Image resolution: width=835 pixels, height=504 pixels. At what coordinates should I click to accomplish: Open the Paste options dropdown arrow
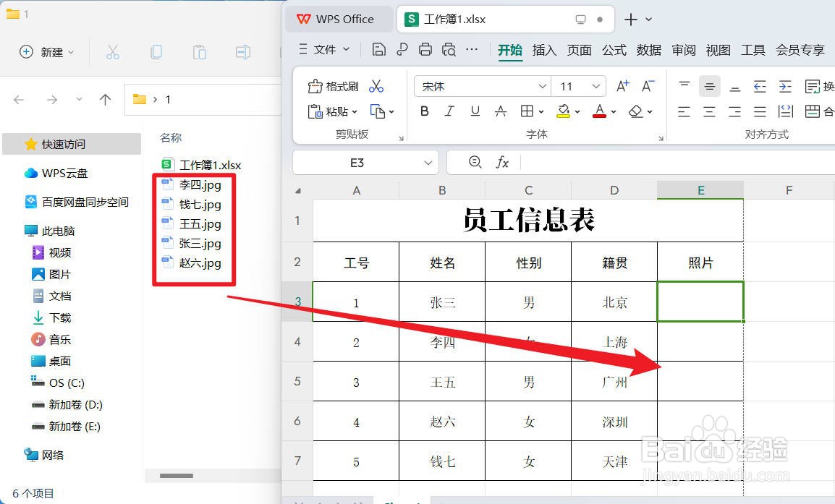pos(355,112)
